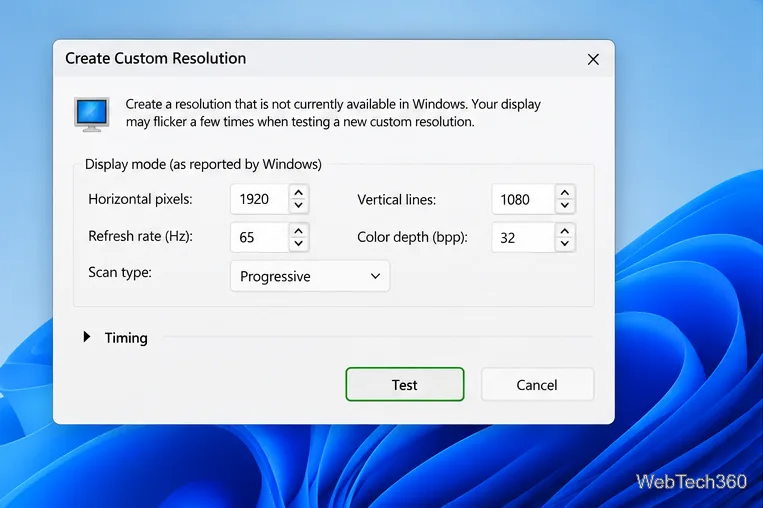Viewport: 763px width, 508px height.
Task: Decrease the Vertical lines value with the down arrow
Action: point(564,205)
